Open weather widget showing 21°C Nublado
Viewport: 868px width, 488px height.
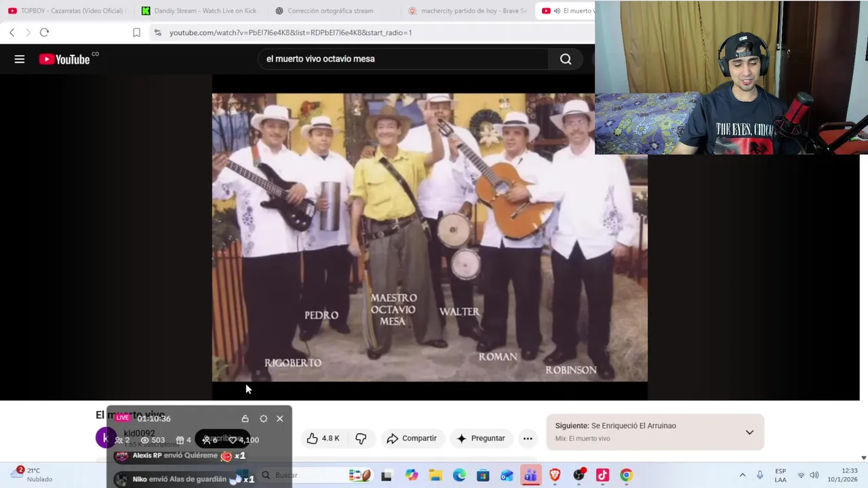click(32, 474)
